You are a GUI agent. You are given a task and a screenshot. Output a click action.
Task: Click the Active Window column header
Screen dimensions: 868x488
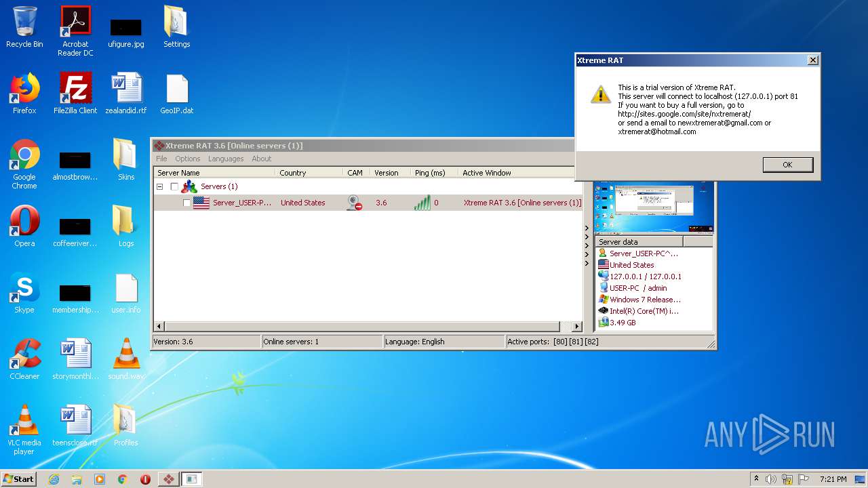(520, 173)
